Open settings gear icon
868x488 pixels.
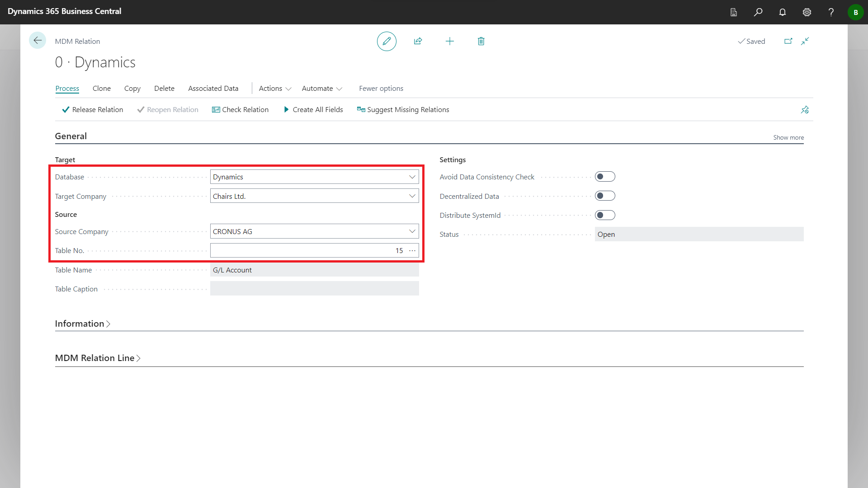(x=807, y=12)
